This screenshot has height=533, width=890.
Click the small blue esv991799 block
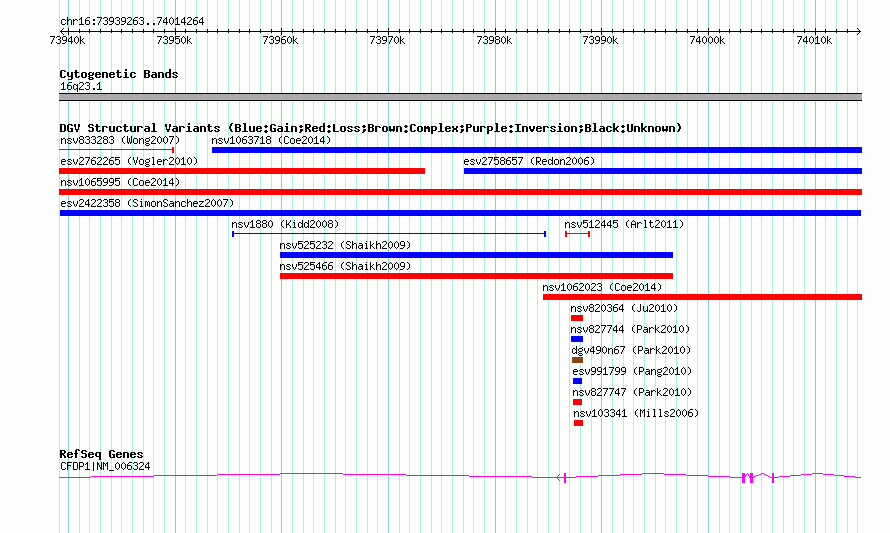[x=577, y=381]
